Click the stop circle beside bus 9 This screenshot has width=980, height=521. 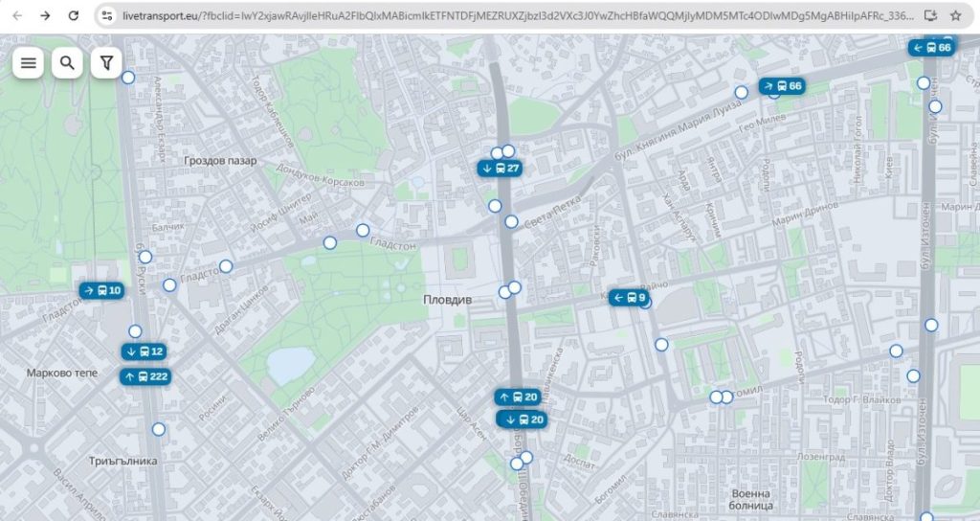point(646,304)
